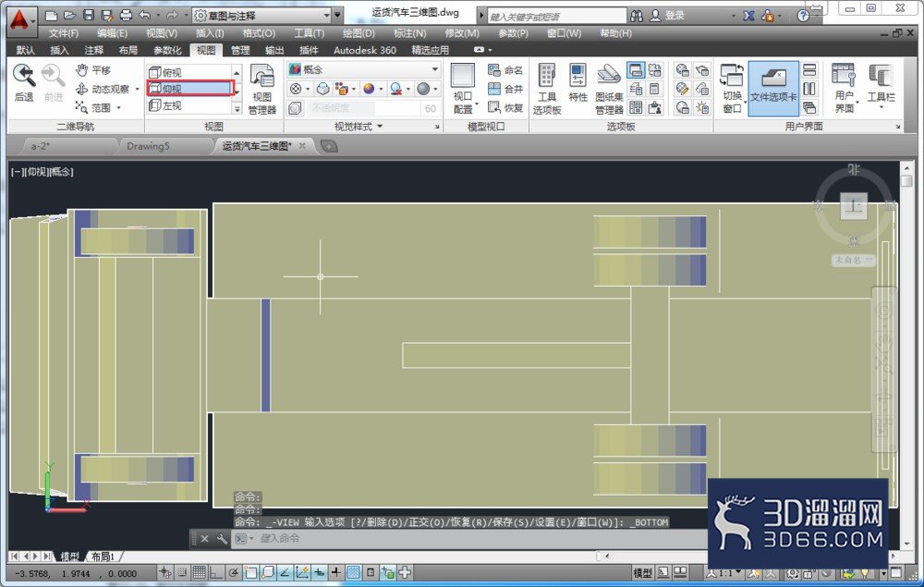Open the 概念 visual style dropdown
The image size is (924, 587).
(363, 69)
